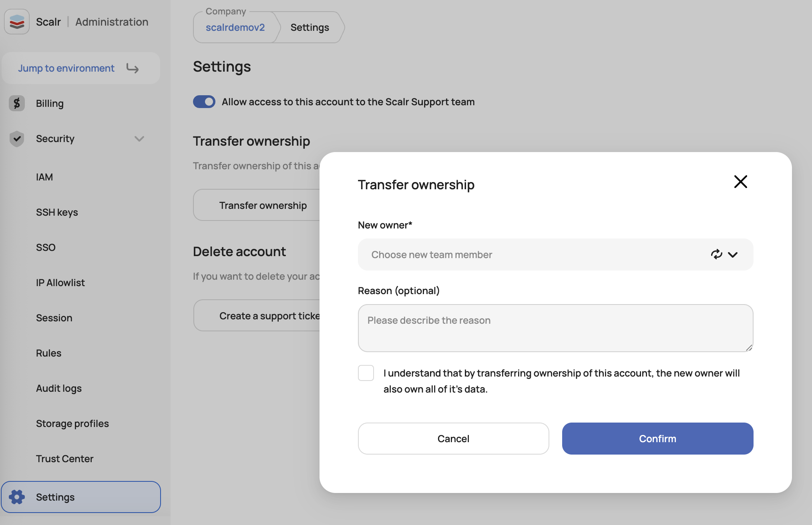Open IAM in the sidebar
Viewport: 812px width, 525px height.
pyautogui.click(x=44, y=177)
